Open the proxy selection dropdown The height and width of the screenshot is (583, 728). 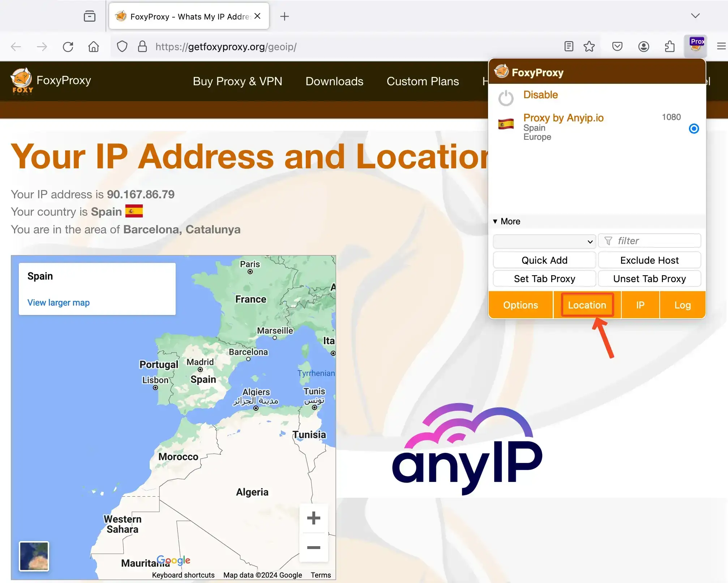click(x=544, y=241)
